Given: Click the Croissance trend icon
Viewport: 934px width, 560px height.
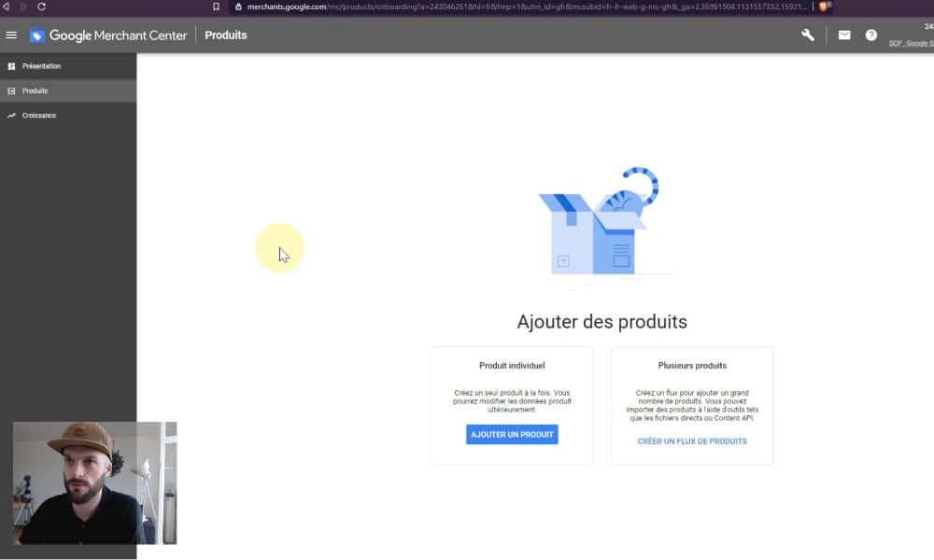Looking at the screenshot, I should click(x=11, y=116).
